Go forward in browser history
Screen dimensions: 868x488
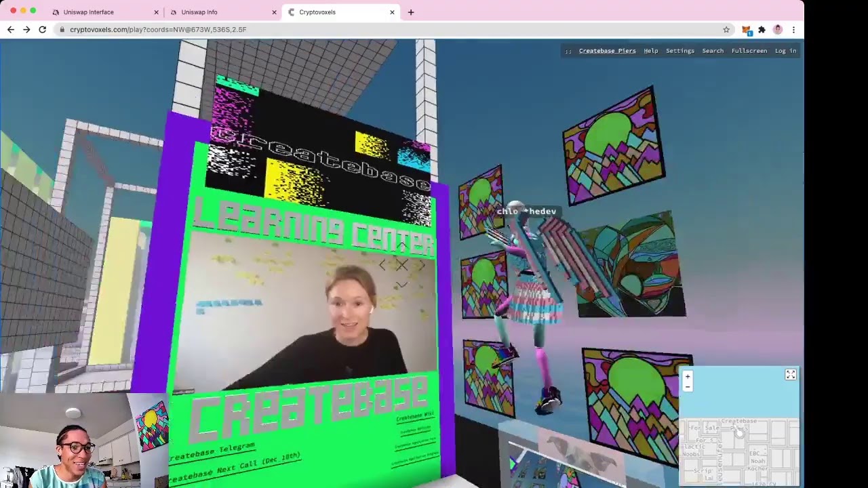pos(26,30)
